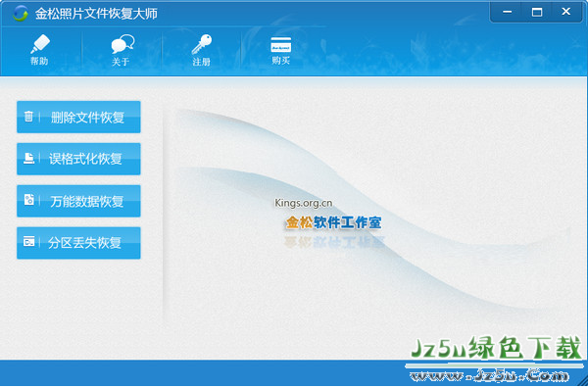
Task: Open Help via the marker pen icon
Action: click(40, 44)
